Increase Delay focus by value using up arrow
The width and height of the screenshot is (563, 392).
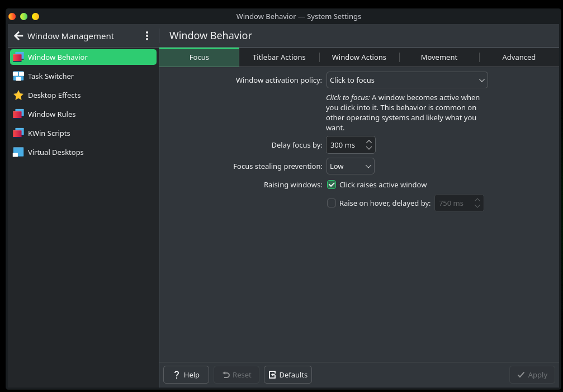(369, 142)
